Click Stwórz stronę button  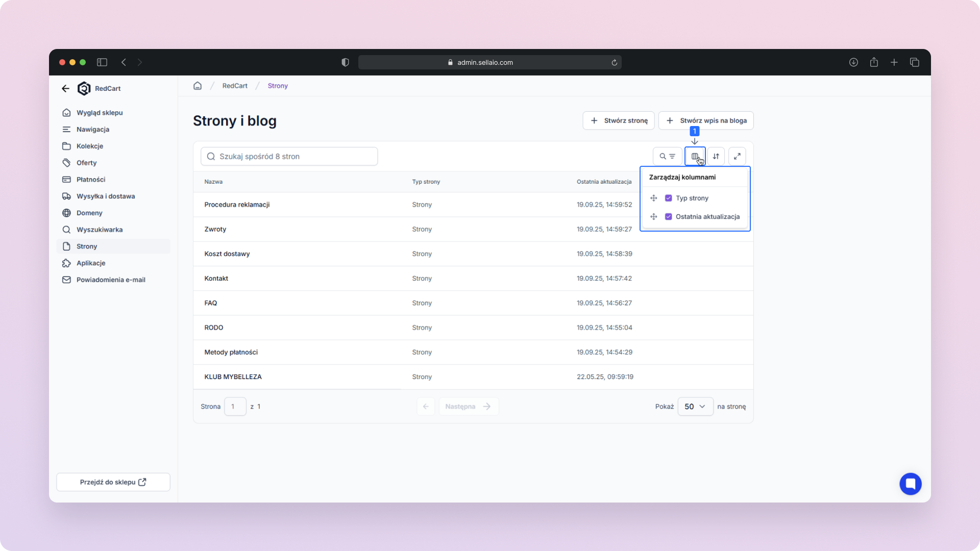pyautogui.click(x=619, y=120)
